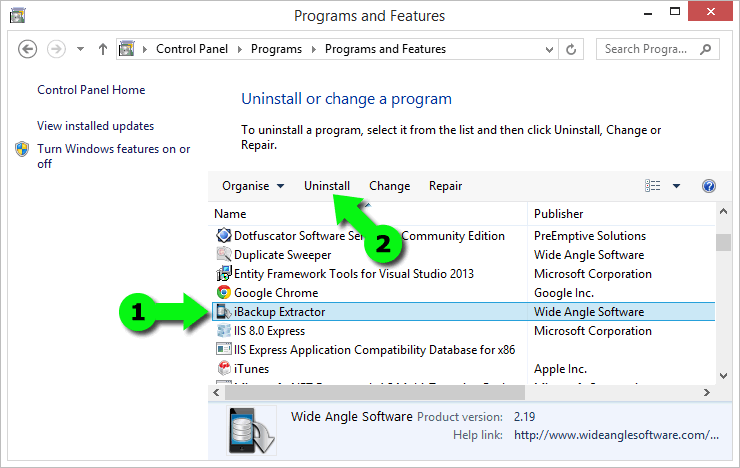Open the Organise dropdown menu
Screen dimensions: 740x468
point(253,186)
